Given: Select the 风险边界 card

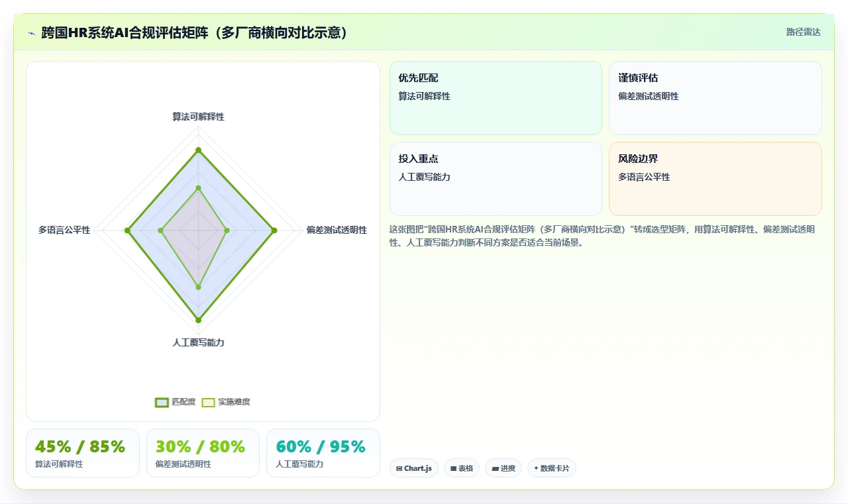Looking at the screenshot, I should pyautogui.click(x=715, y=179).
